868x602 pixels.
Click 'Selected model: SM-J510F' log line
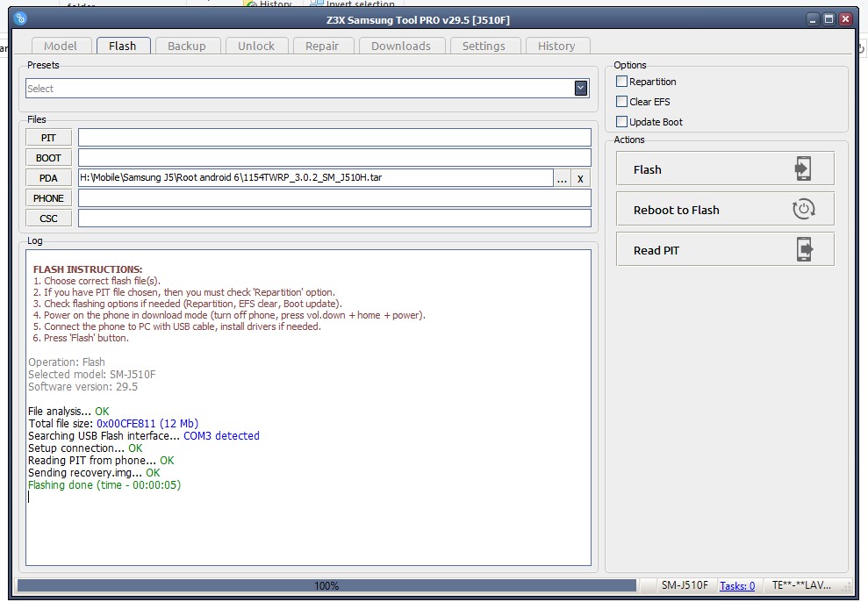point(92,375)
